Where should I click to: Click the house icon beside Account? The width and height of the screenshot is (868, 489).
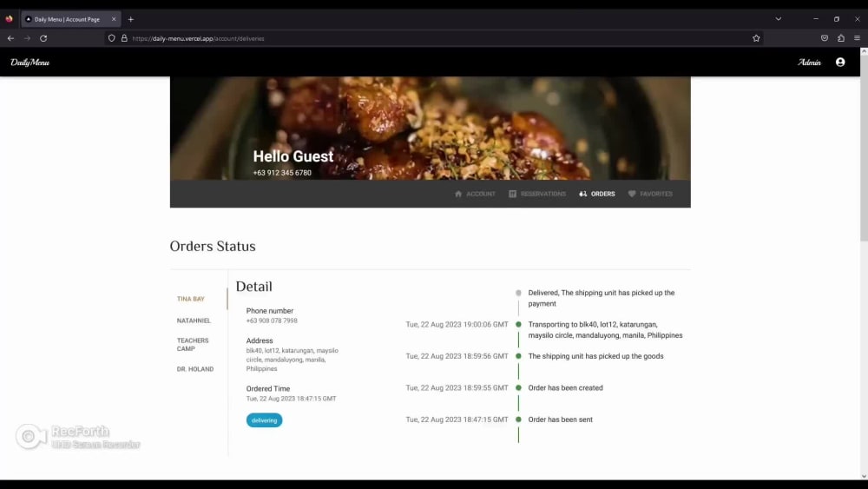pos(458,194)
